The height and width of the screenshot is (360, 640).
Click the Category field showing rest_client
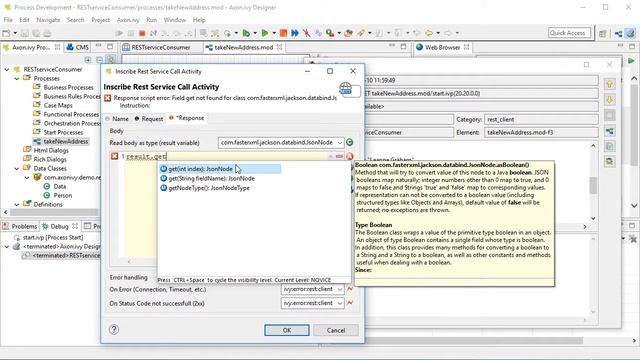[x=541, y=120]
